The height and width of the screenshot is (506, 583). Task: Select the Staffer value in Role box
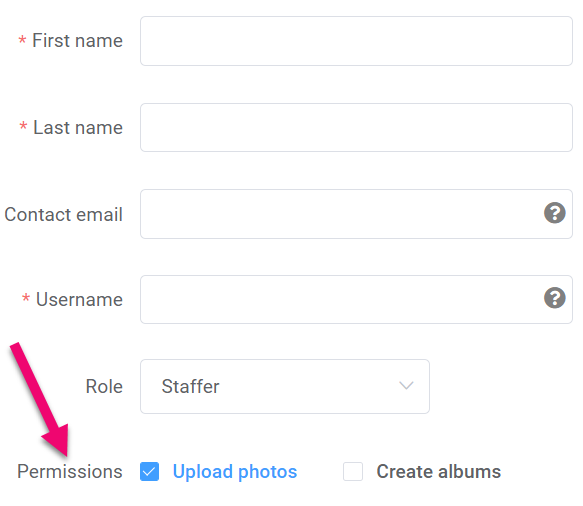click(190, 386)
